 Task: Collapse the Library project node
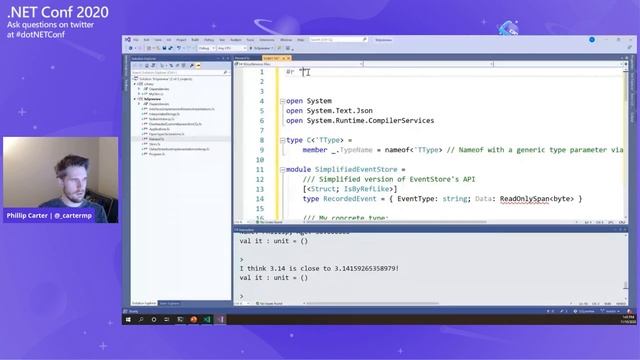click(x=135, y=84)
